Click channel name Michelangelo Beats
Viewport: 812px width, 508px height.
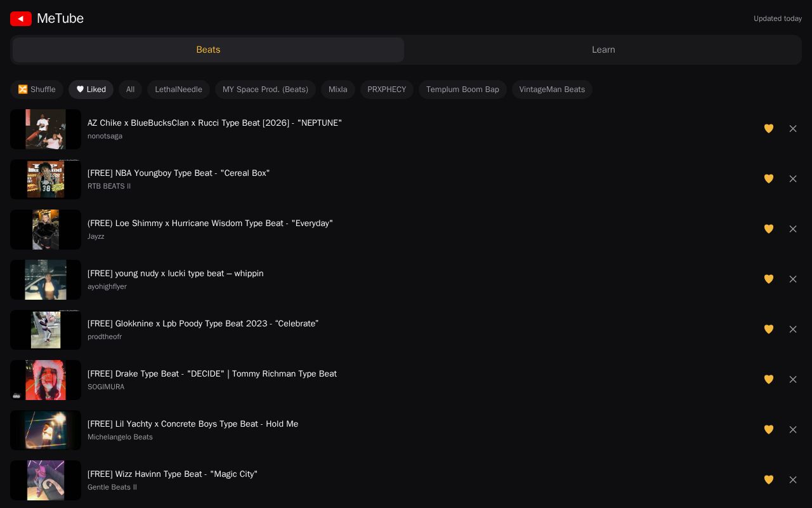(x=120, y=437)
